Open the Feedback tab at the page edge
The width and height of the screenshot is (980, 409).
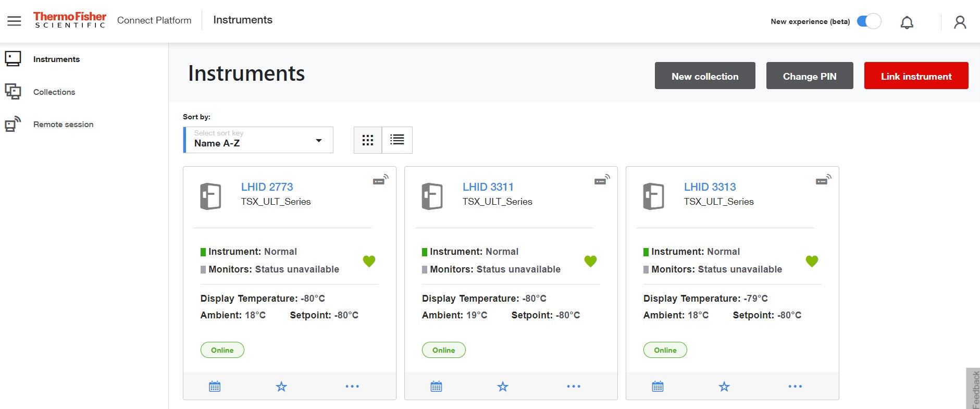click(973, 389)
